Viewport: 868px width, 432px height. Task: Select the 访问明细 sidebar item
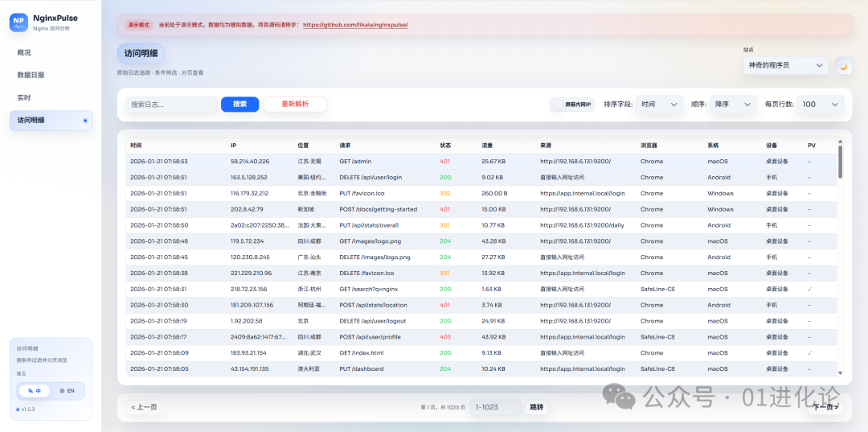[x=51, y=120]
